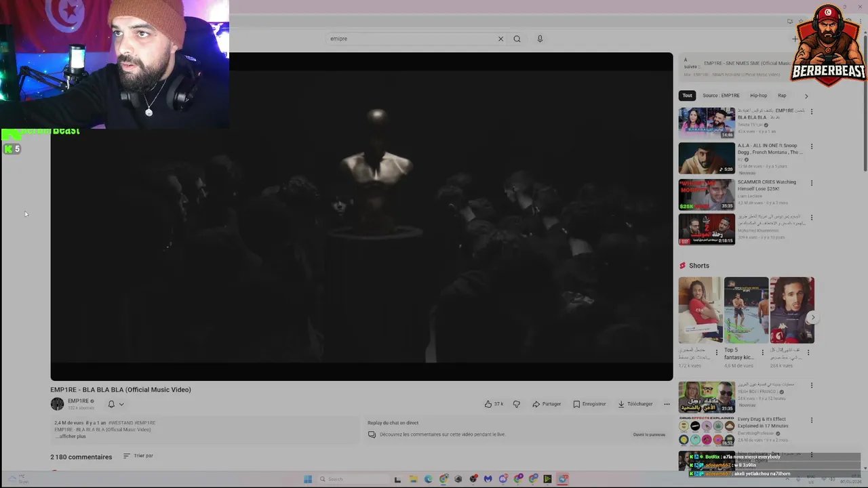Open the "À suivre" next-up EMP1RE SNE NMES SME entry
Screen dimensions: 868x488
[738, 66]
